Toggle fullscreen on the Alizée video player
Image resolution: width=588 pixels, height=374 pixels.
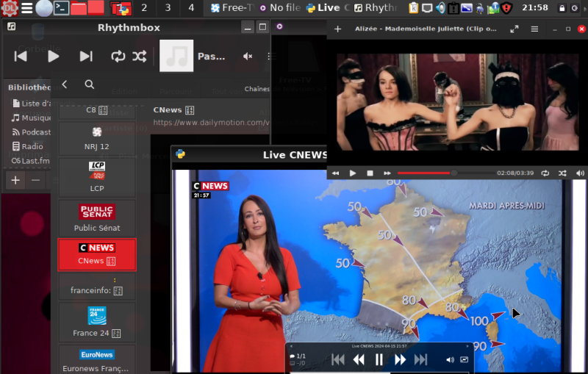coord(514,29)
